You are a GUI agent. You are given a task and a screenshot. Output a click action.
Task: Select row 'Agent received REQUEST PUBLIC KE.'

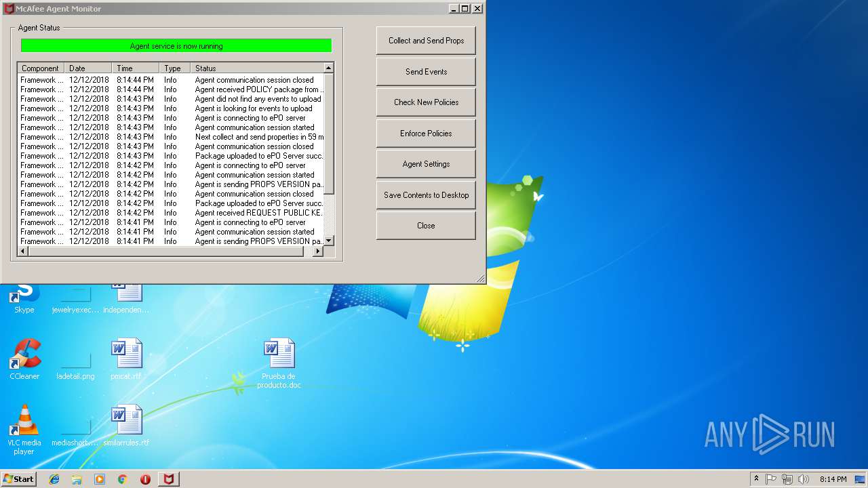click(x=171, y=213)
